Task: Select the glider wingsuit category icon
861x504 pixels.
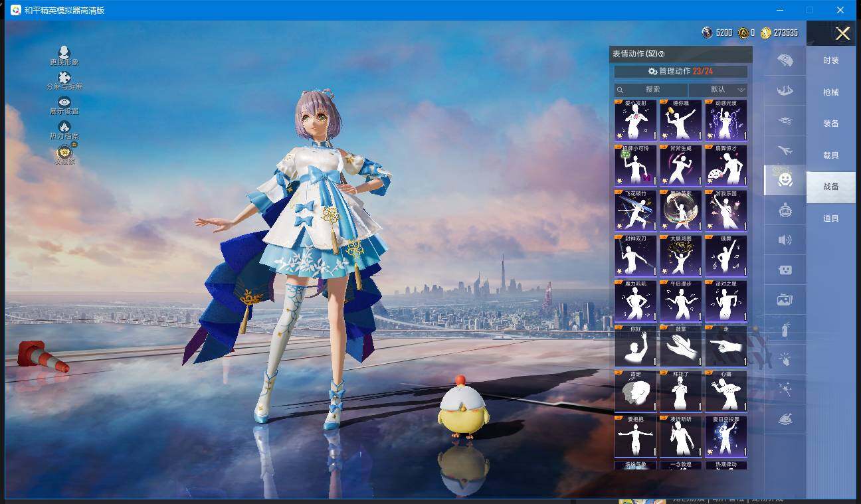Action: pos(785,90)
